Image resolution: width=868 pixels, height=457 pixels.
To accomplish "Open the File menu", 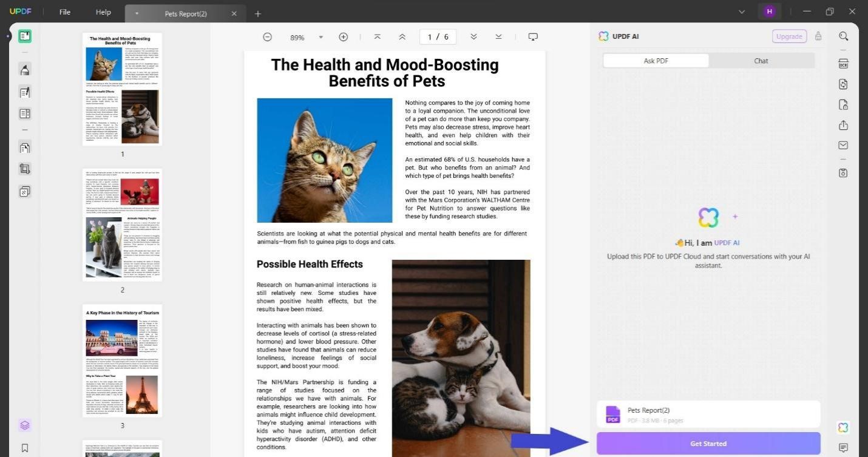I will pyautogui.click(x=64, y=12).
